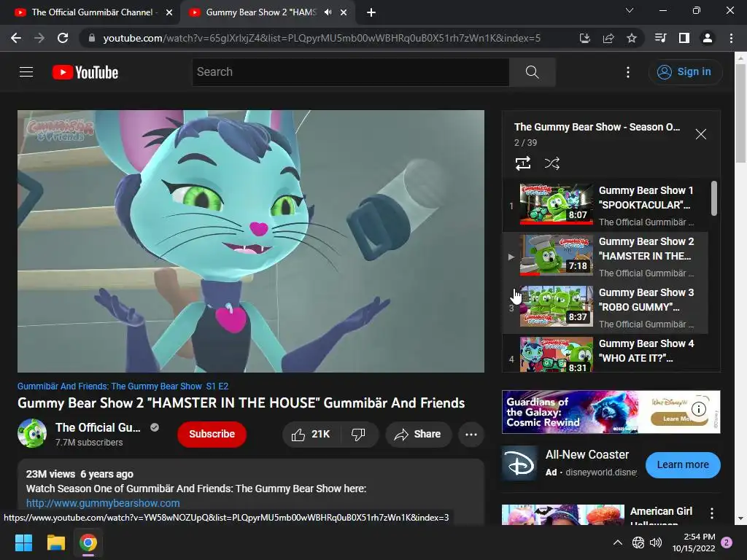Open notification badge with 2
This screenshot has height=560, width=747.
point(727,542)
